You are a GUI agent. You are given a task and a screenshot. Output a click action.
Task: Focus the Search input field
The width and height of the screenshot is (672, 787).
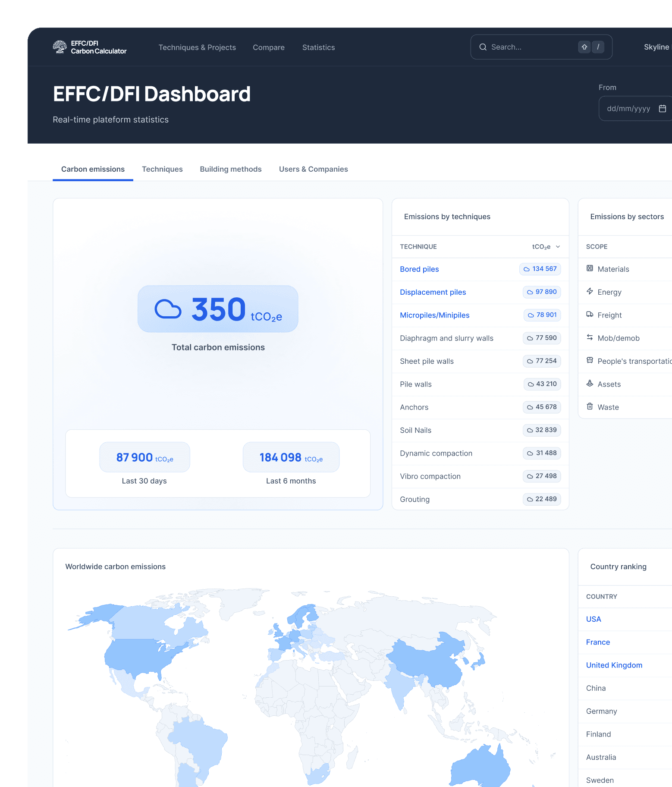[x=541, y=47]
